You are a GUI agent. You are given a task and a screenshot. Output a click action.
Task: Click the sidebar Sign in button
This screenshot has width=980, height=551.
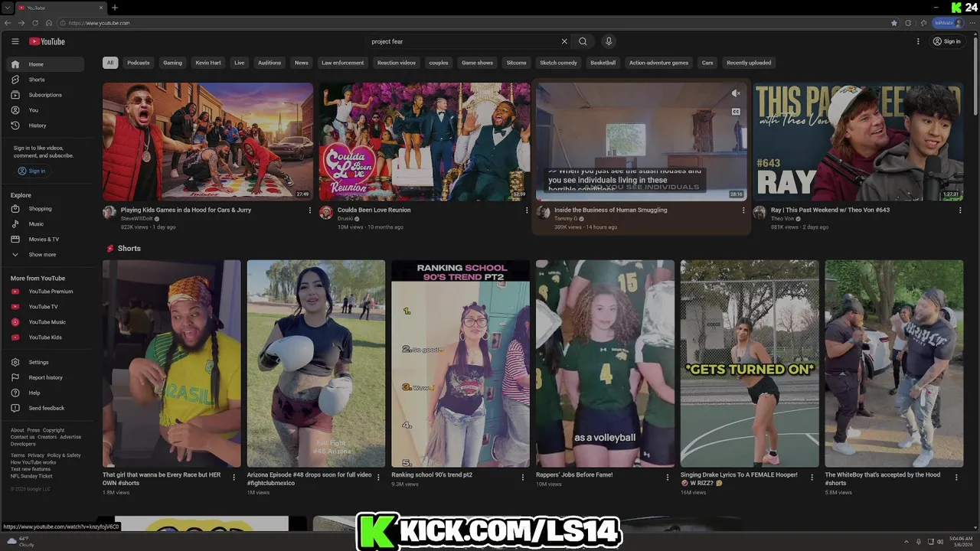(31, 171)
